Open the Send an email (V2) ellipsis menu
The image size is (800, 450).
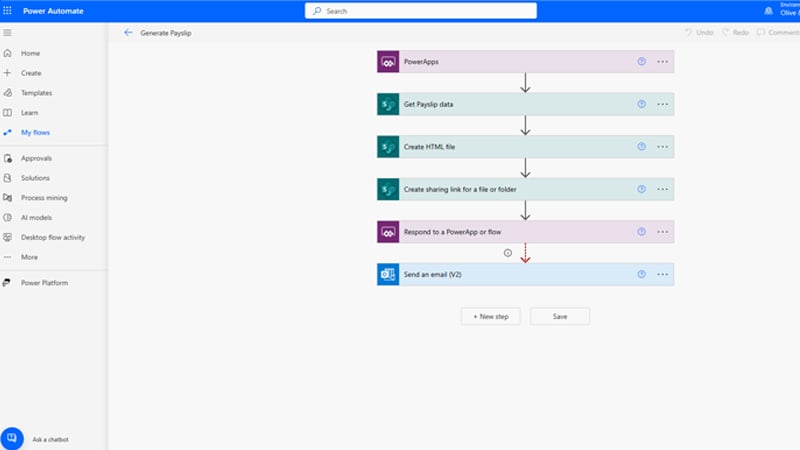point(662,274)
